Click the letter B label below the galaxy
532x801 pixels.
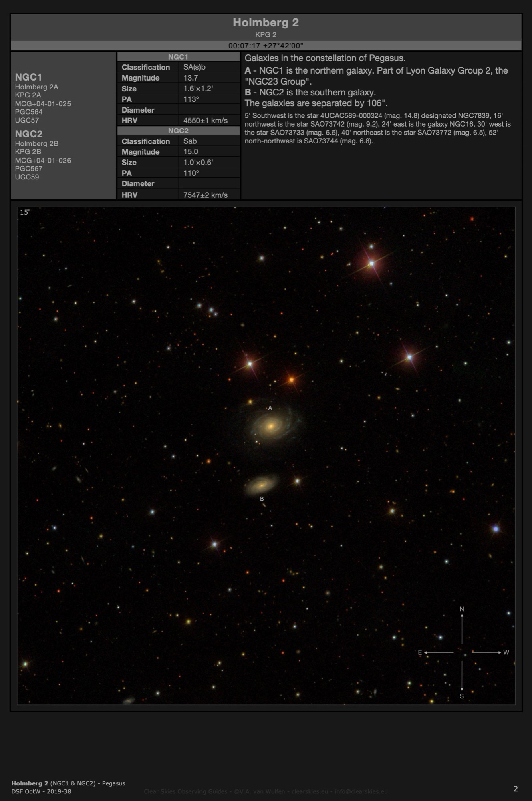coord(262,499)
